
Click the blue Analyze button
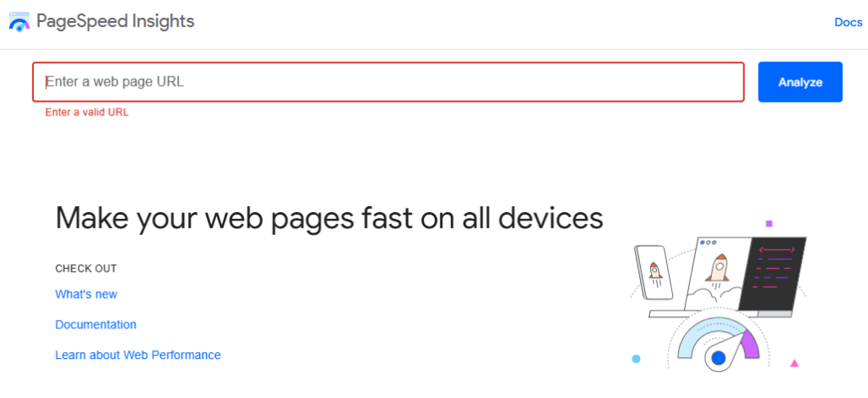point(800,82)
